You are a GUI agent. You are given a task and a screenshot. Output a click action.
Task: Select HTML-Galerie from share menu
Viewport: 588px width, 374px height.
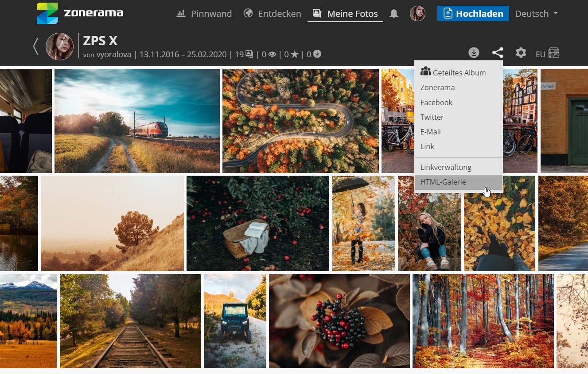(443, 182)
